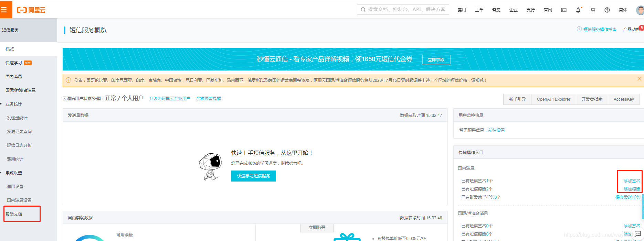
Task: Click 提交发送任务 link
Action: click(628, 197)
